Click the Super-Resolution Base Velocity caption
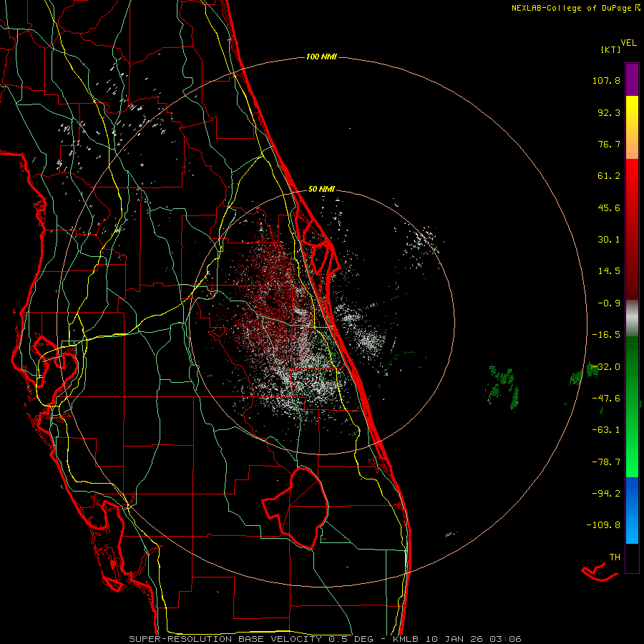The width and height of the screenshot is (644, 644). [x=325, y=639]
